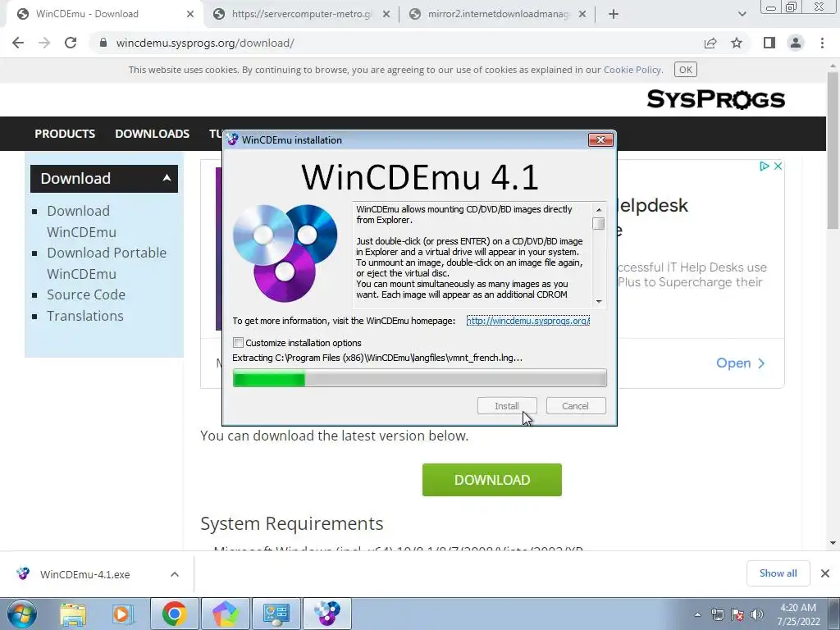The height and width of the screenshot is (630, 840).
Task: Open the Cookie Policy link
Action: click(632, 70)
